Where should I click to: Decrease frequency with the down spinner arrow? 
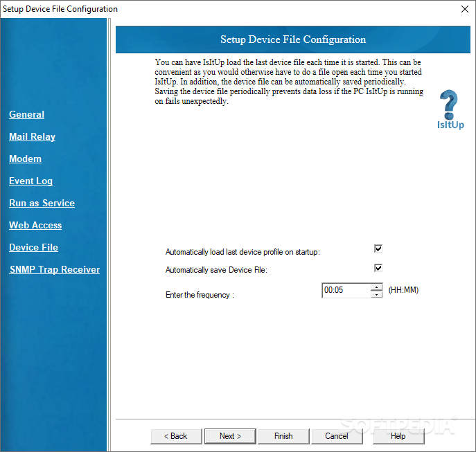376,295
